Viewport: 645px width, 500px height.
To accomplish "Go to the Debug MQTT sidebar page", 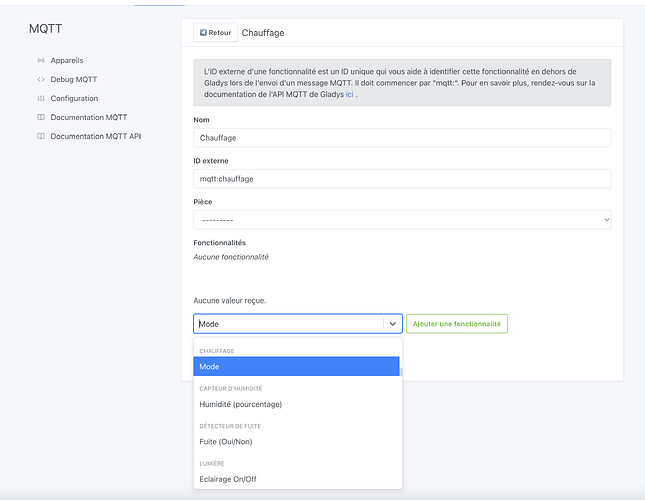I will pyautogui.click(x=74, y=79).
